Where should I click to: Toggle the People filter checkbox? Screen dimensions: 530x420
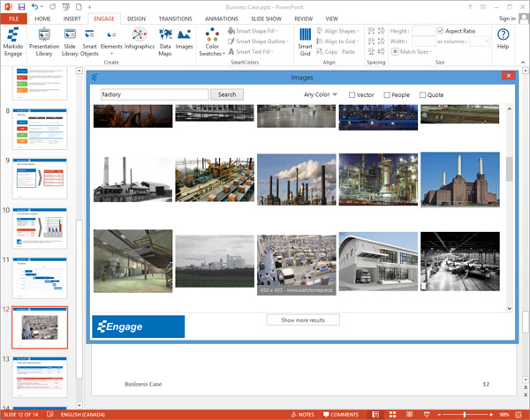click(388, 94)
